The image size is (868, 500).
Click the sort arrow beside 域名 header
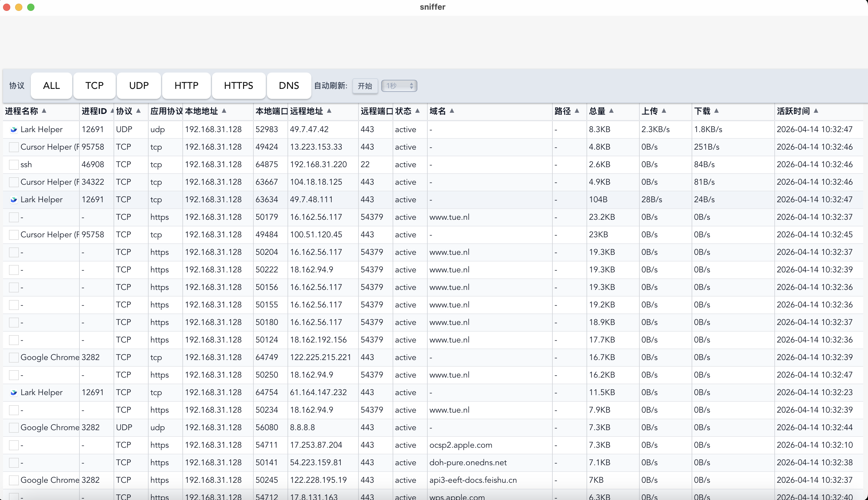pos(452,111)
